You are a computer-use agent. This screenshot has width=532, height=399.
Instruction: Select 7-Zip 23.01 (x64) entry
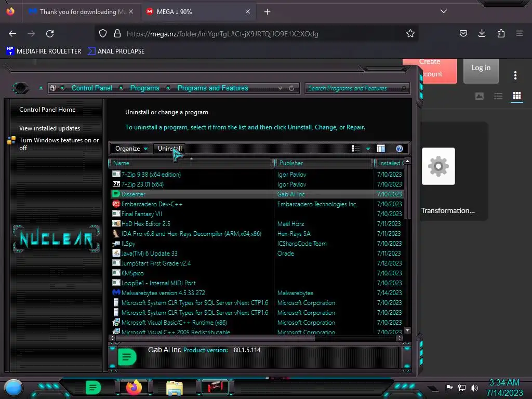(257, 184)
